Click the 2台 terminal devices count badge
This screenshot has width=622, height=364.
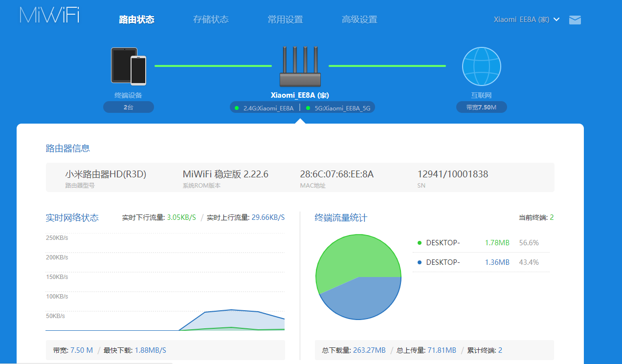pos(129,107)
